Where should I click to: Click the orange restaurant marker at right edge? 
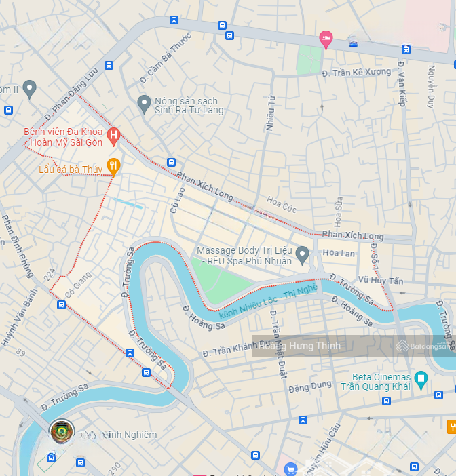tap(452, 427)
